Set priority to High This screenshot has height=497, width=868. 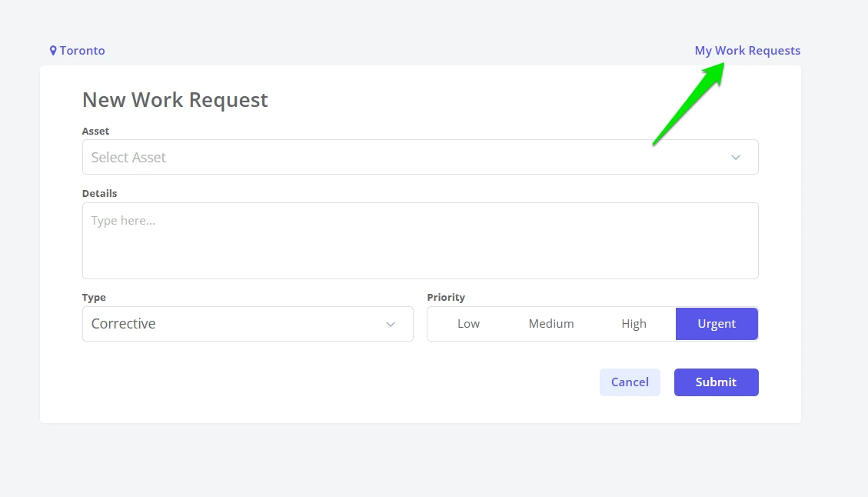coord(634,324)
